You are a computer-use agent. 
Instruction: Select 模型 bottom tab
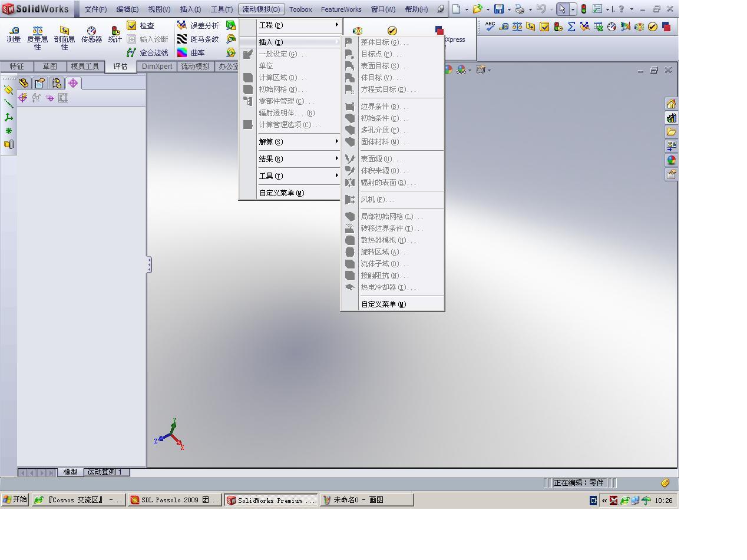click(x=70, y=472)
